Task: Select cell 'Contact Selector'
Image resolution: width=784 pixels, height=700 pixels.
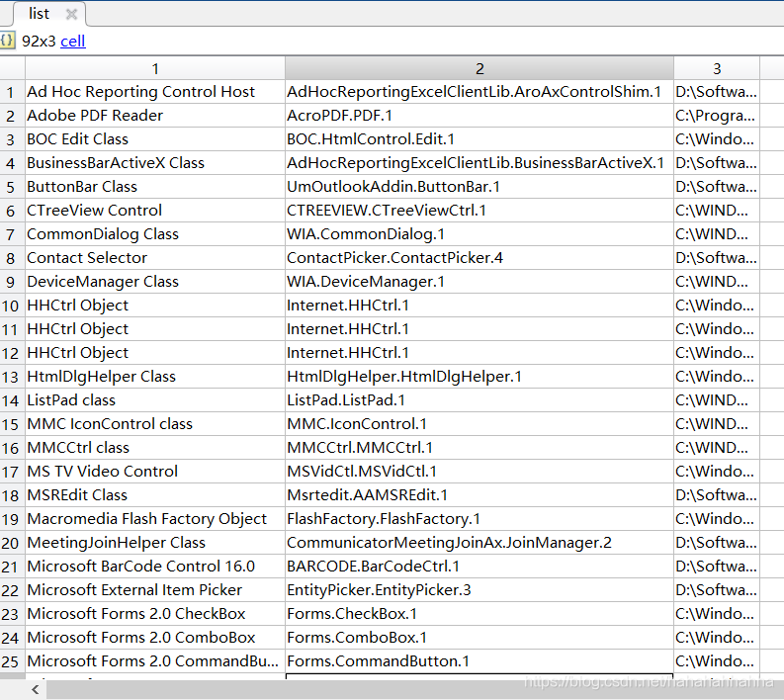Action: click(x=155, y=258)
